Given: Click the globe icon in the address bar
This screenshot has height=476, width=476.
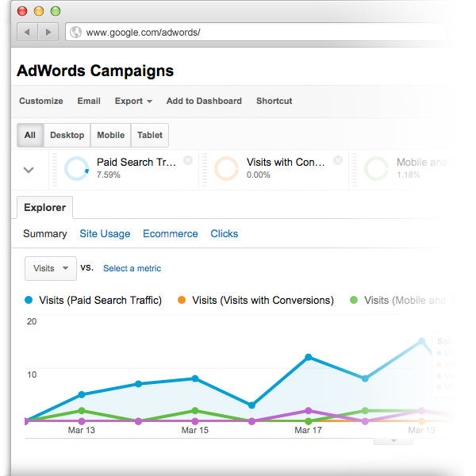Looking at the screenshot, I should click(x=75, y=33).
